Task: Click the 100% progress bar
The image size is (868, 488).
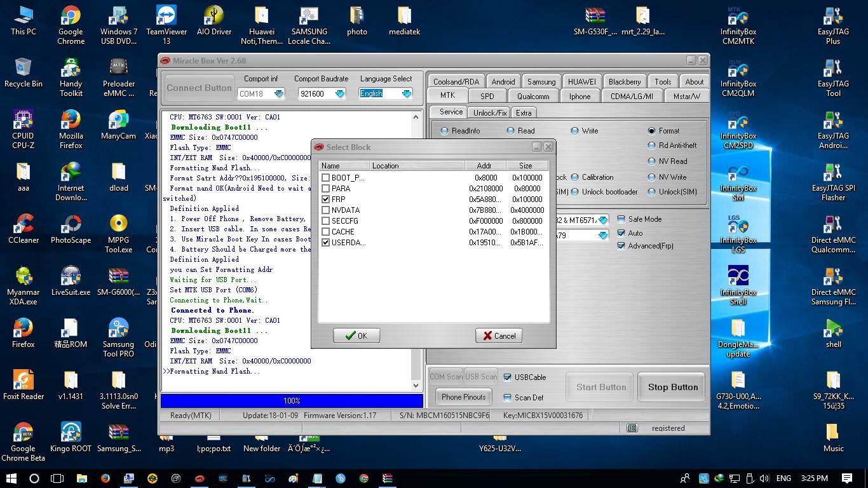Action: click(292, 401)
